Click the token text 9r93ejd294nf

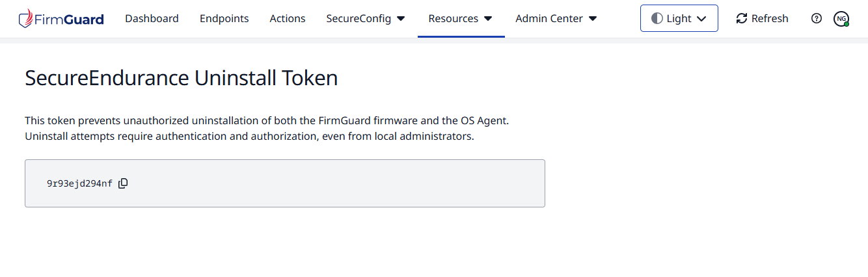pos(79,183)
